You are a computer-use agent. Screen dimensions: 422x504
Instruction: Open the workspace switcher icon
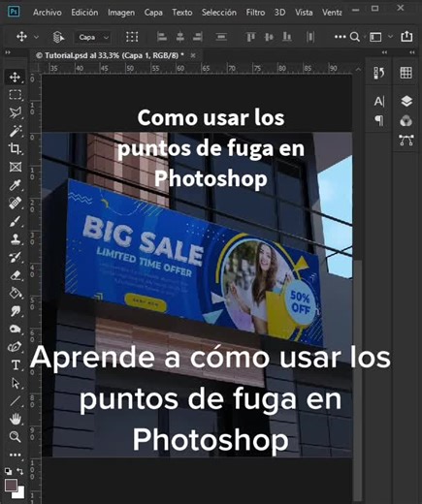coord(375,37)
